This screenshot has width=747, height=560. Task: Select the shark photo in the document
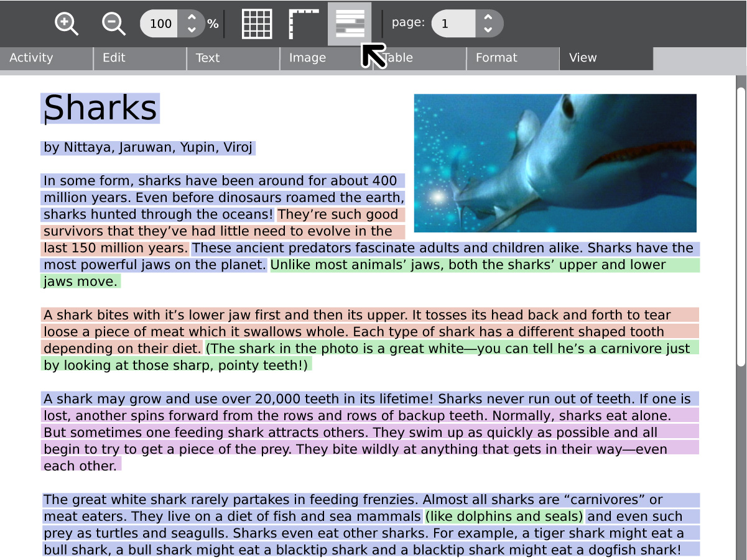pyautogui.click(x=555, y=163)
